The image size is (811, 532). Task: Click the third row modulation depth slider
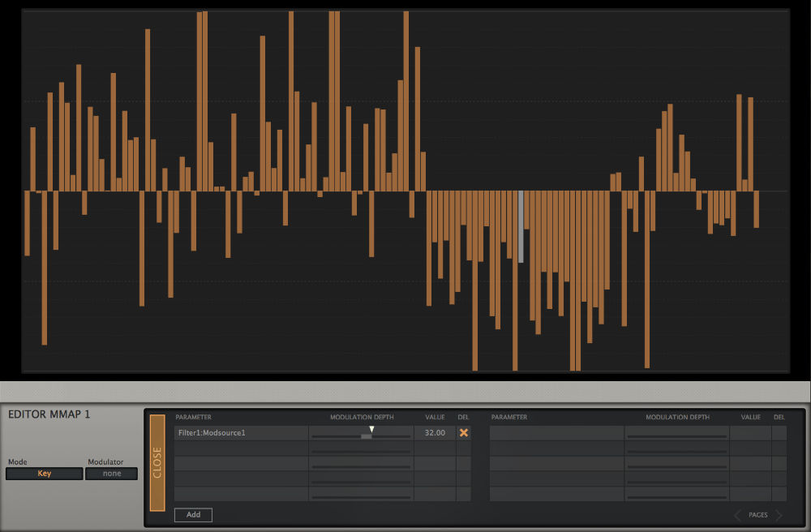click(361, 466)
